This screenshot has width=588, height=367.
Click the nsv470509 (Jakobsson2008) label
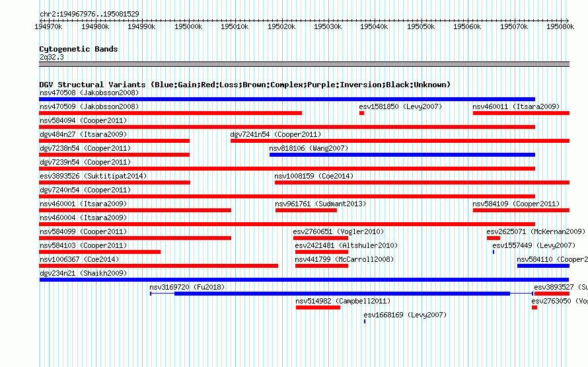[x=89, y=106]
